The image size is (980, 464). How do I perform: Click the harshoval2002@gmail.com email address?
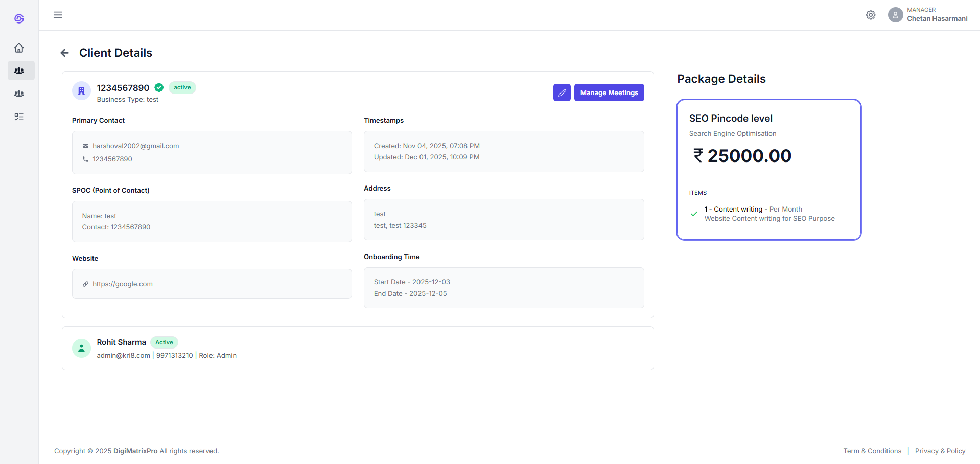click(135, 146)
